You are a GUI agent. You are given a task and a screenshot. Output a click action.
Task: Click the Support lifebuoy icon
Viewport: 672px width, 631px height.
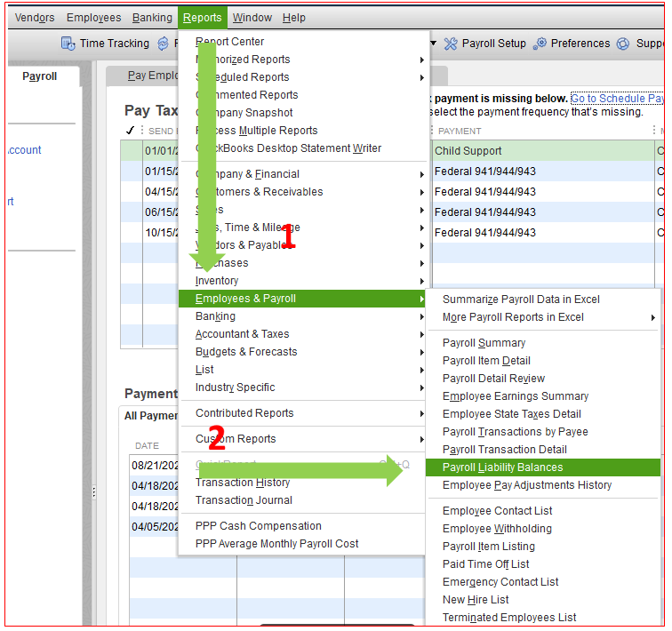[623, 44]
